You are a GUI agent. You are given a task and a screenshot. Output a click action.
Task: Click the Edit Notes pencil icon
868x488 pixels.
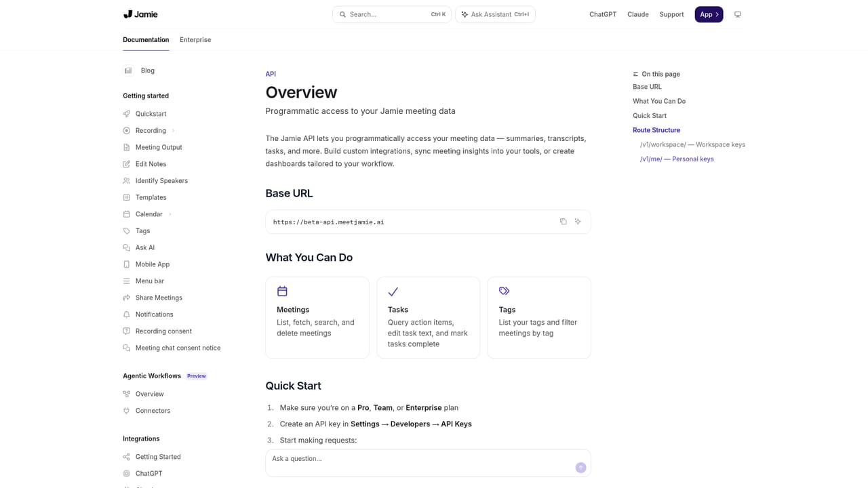(x=126, y=164)
